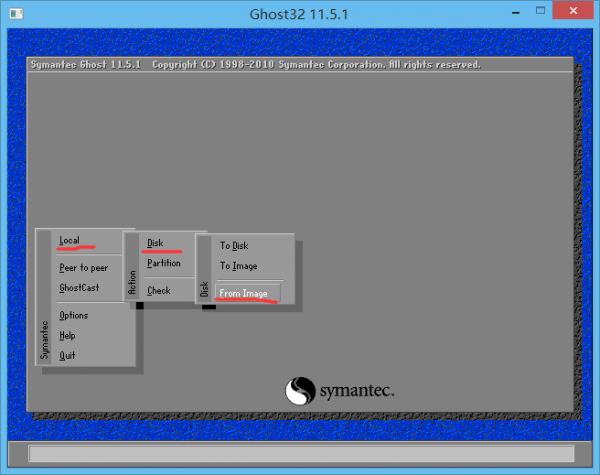Open Help in Symantec menu
Image resolution: width=600 pixels, height=475 pixels.
pyautogui.click(x=67, y=336)
